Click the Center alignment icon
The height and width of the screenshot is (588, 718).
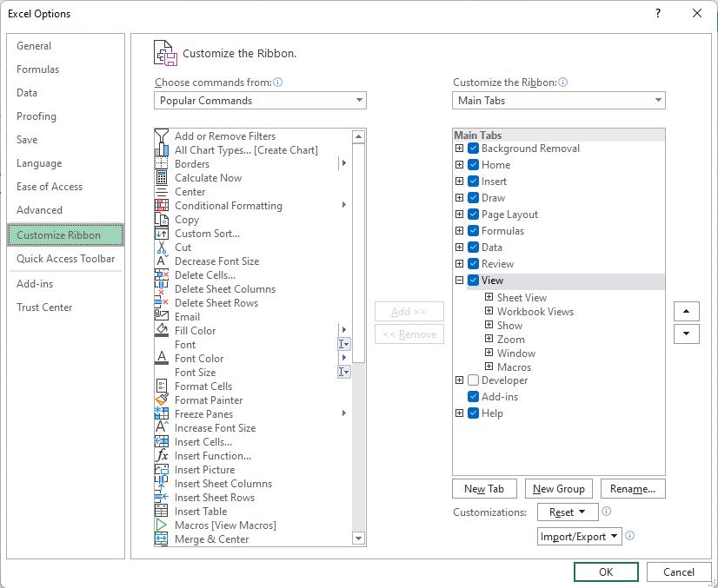[161, 192]
